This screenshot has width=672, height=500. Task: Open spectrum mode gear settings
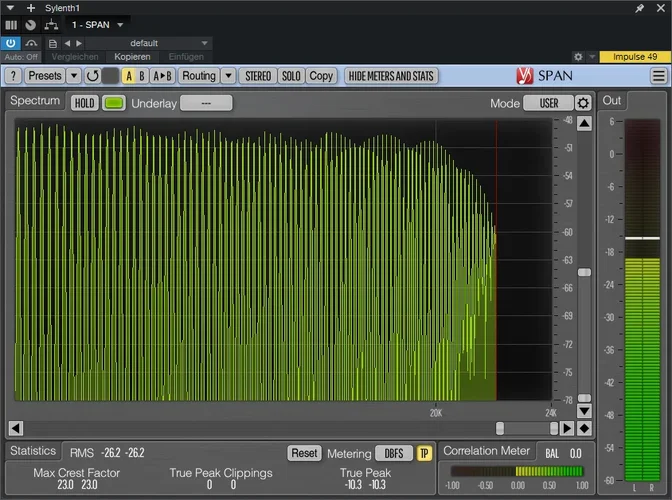(x=583, y=103)
